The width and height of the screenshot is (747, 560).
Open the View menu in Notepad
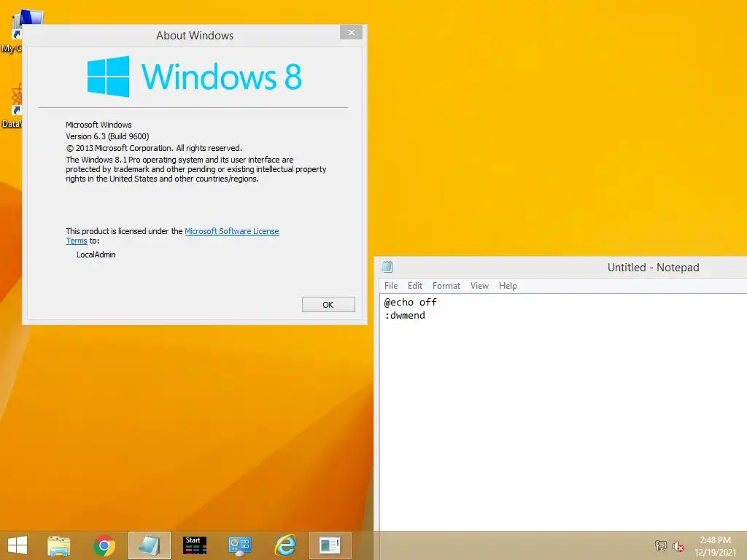[x=479, y=286]
